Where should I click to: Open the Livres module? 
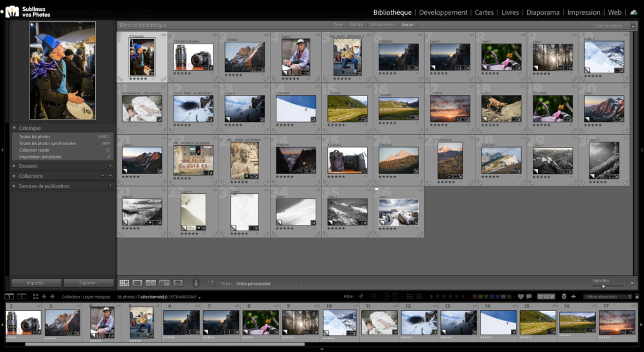510,12
